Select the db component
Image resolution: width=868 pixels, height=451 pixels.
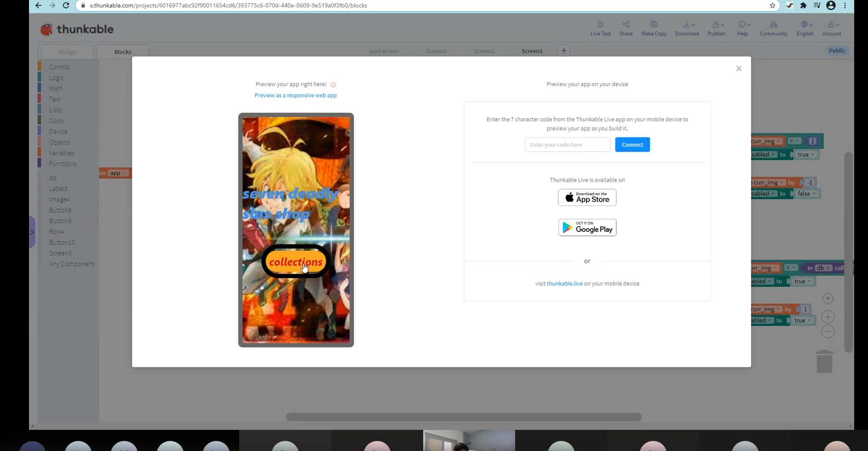pos(53,178)
